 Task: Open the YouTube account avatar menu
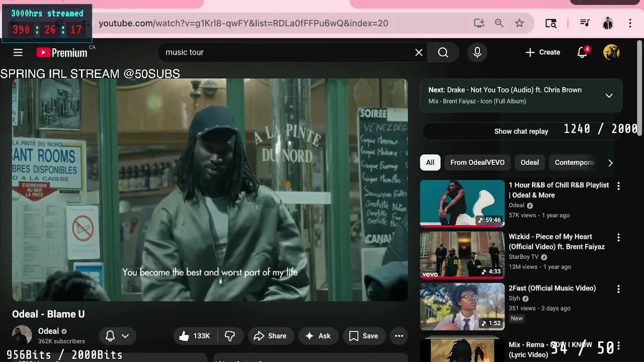(x=611, y=52)
